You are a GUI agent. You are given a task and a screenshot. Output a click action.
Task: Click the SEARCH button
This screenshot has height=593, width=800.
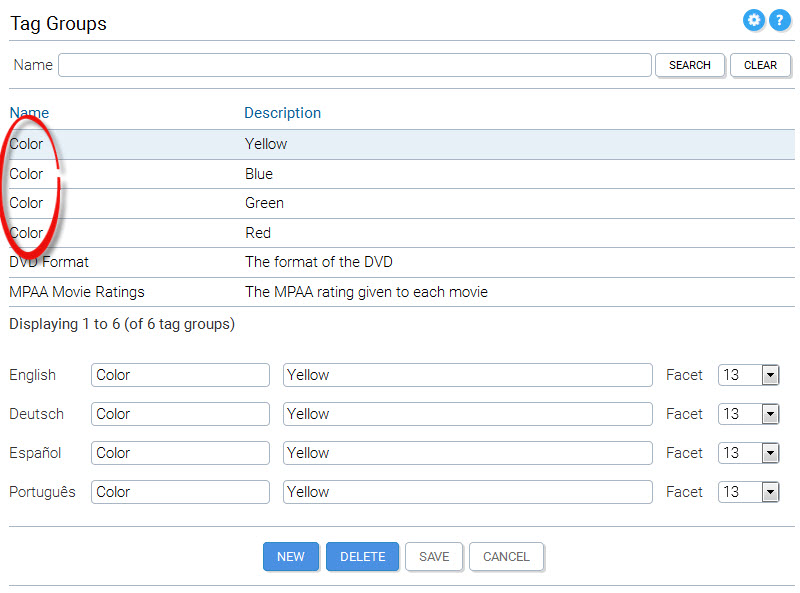pos(690,65)
